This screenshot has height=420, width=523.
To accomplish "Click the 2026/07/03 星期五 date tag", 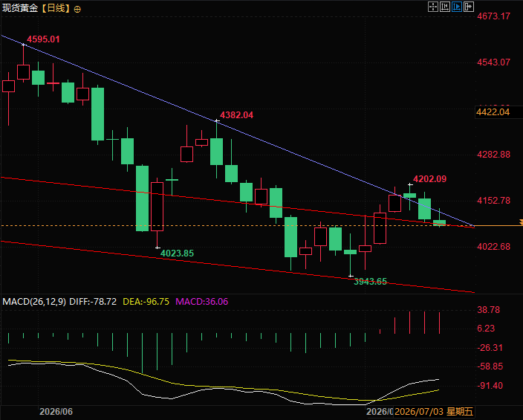I will click(434, 411).
